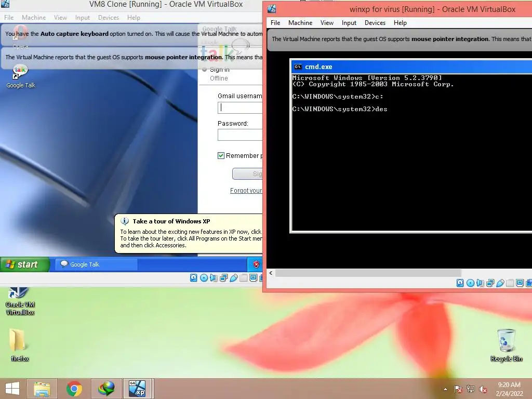Image resolution: width=532 pixels, height=399 pixels.
Task: Open File menu in VM8 Clone window
Action: coord(9,17)
